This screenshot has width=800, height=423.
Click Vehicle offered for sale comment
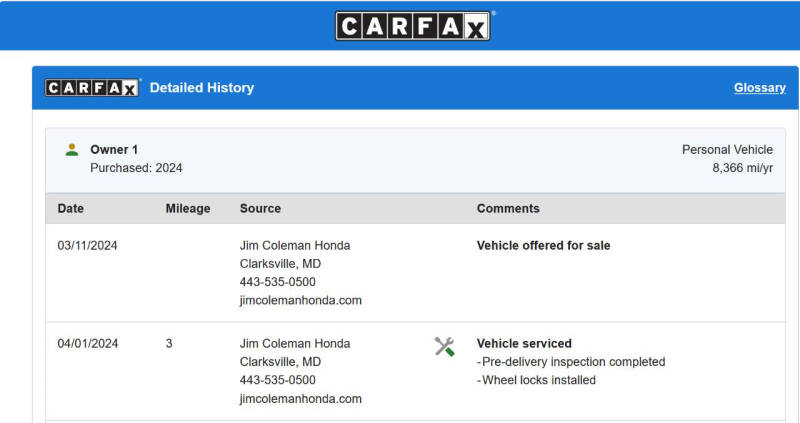(x=543, y=245)
